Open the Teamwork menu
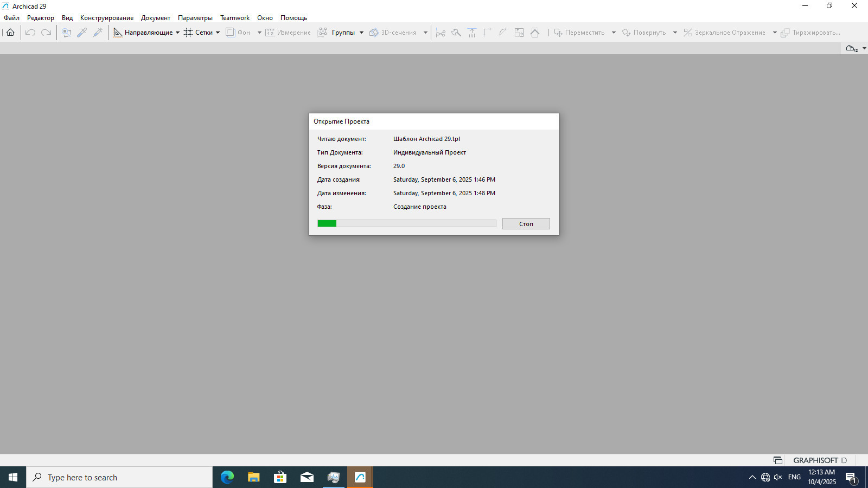The image size is (868, 488). [x=235, y=18]
